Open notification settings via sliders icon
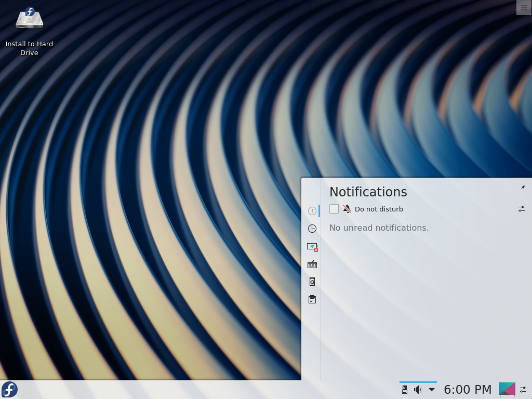 pyautogui.click(x=522, y=209)
